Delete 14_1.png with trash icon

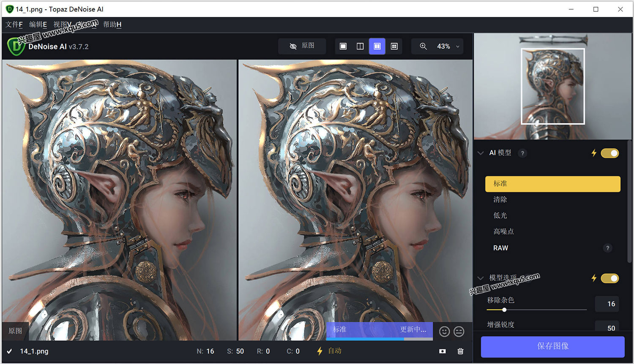(x=460, y=351)
